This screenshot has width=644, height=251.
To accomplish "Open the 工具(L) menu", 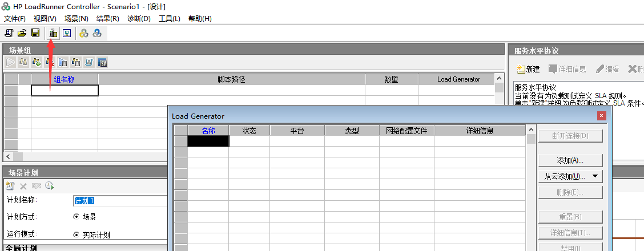I will (170, 18).
